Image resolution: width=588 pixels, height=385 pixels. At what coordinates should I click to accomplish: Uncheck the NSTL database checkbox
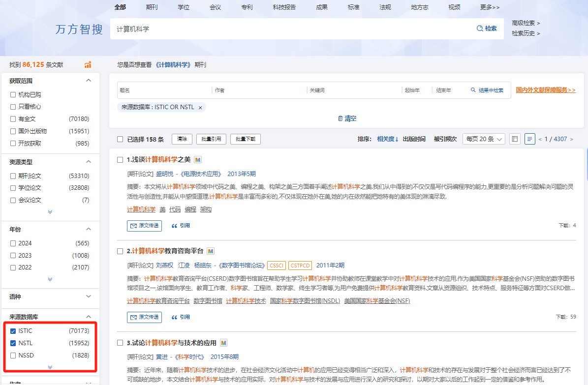tap(13, 343)
